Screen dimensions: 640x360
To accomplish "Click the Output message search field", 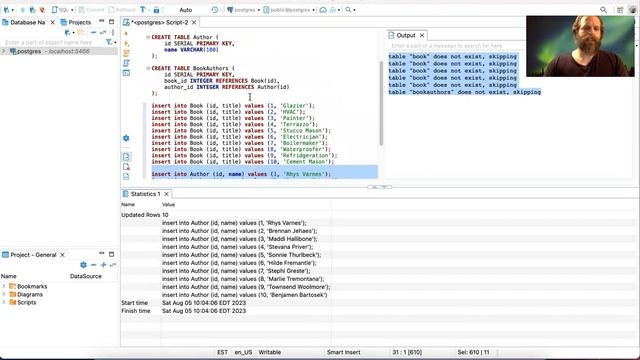I will pyautogui.click(x=457, y=46).
